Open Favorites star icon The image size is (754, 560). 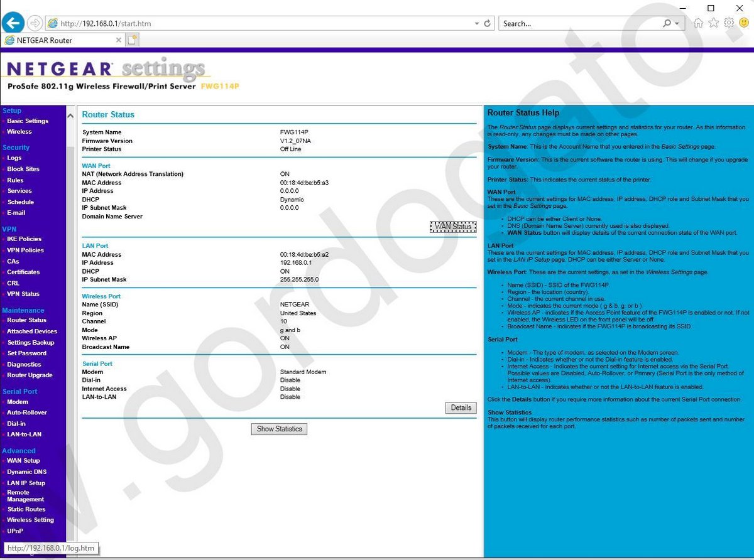(713, 23)
